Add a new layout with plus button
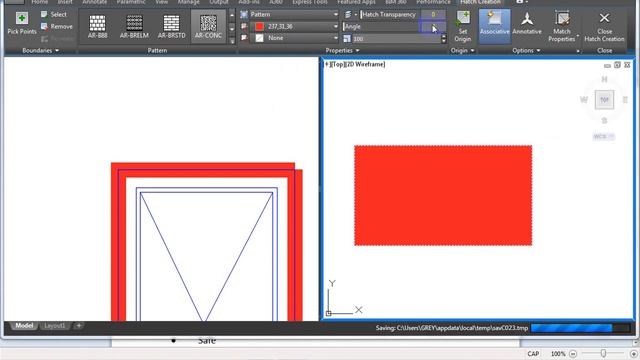This screenshot has height=360, width=640. (x=79, y=325)
